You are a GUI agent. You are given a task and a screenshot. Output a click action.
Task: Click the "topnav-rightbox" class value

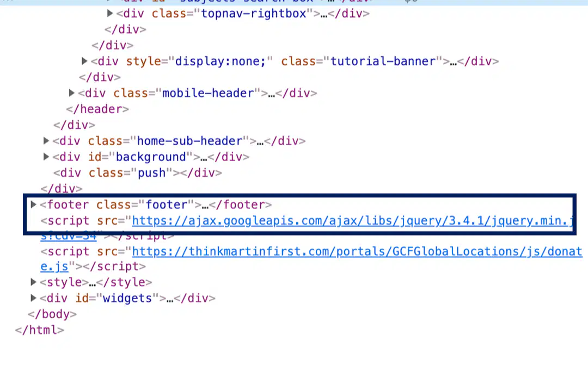[x=254, y=14]
